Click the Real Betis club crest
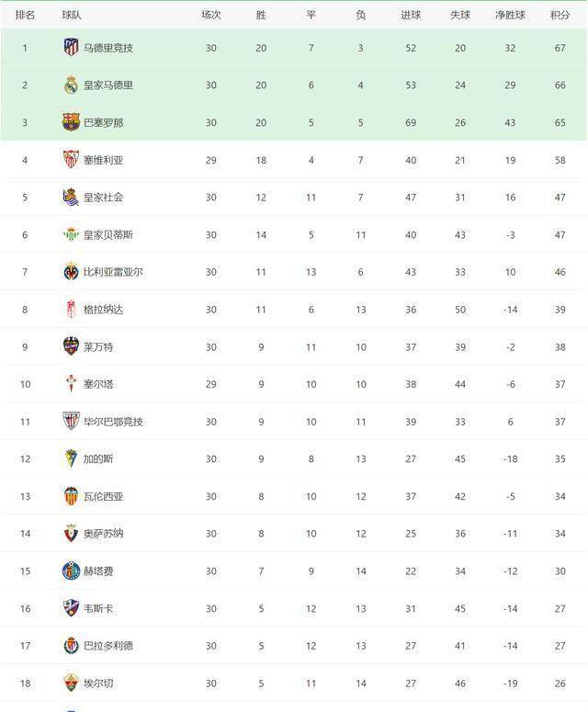Screen dimensions: 588x712 coord(71,234)
